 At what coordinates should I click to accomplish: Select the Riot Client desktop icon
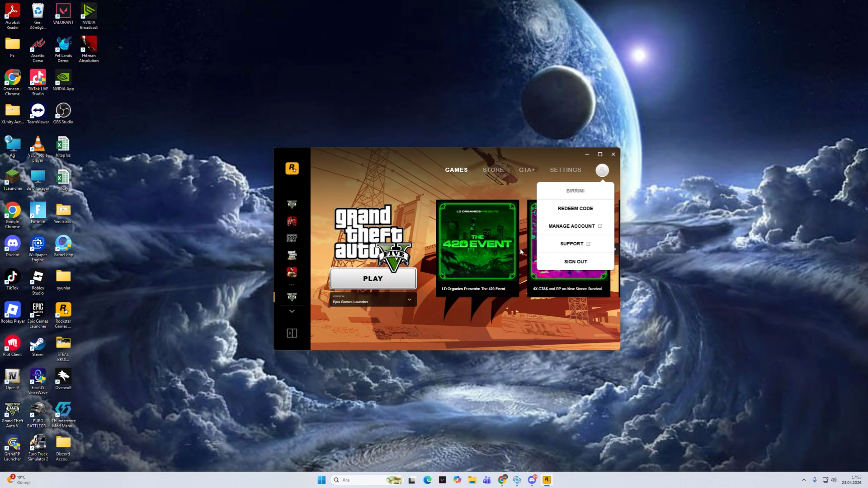pyautogui.click(x=13, y=346)
